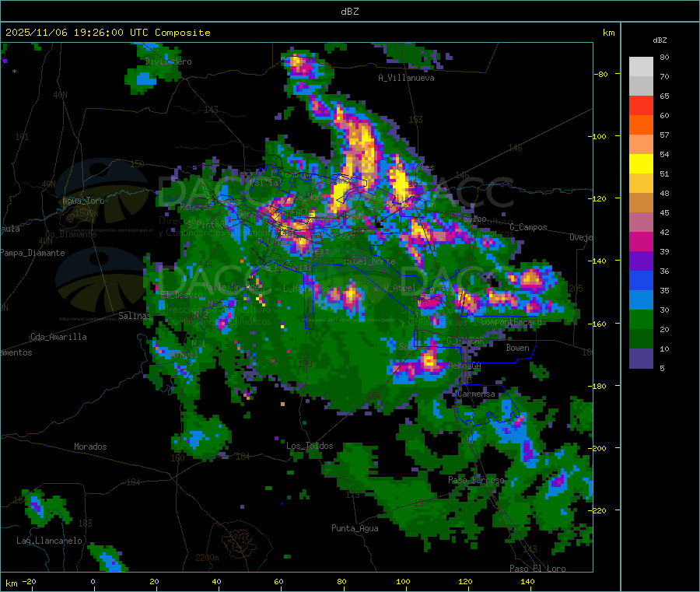Click the Carmensa place label
This screenshot has height=592, width=700.
click(476, 394)
